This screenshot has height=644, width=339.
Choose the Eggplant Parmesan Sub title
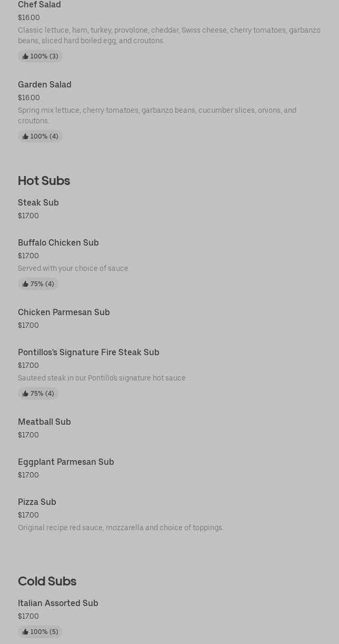(x=66, y=462)
